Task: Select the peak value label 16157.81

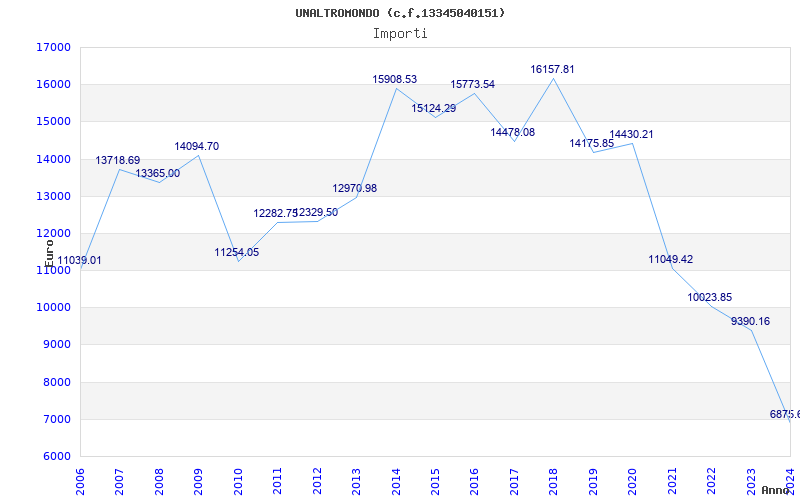Action: (553, 69)
